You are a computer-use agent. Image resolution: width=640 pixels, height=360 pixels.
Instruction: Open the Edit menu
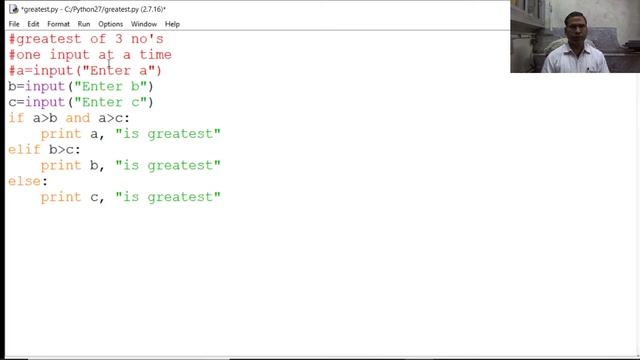(33, 24)
